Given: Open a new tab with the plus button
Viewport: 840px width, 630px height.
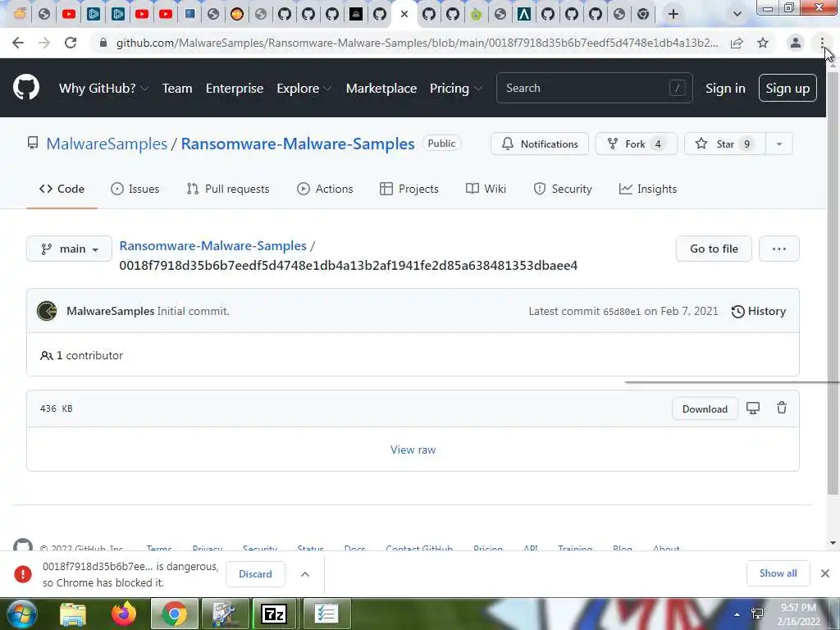Looking at the screenshot, I should click(673, 14).
